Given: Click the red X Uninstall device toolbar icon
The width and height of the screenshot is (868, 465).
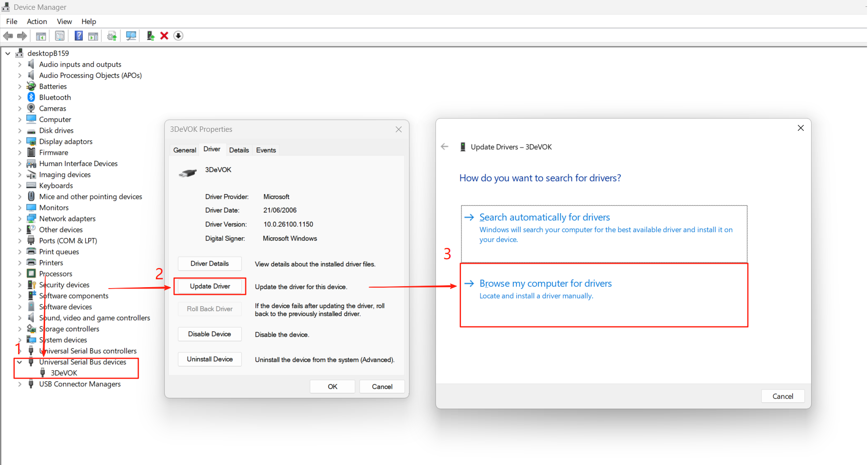Looking at the screenshot, I should click(164, 36).
